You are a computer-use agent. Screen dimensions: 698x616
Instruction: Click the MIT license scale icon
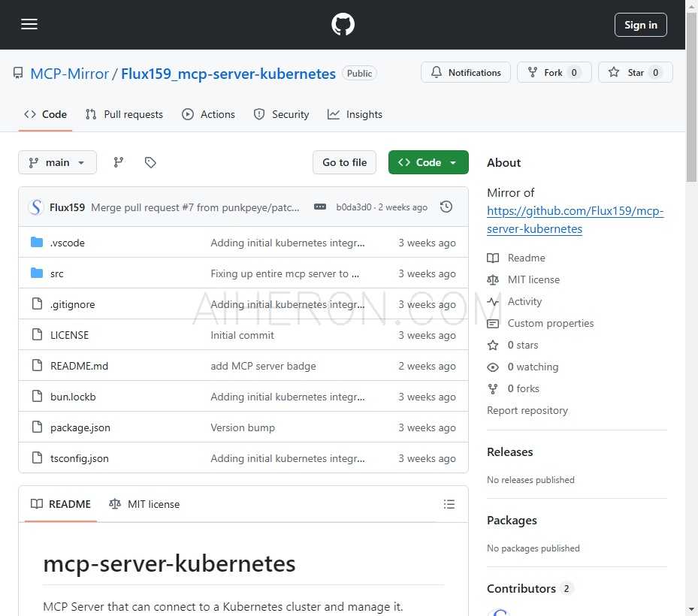click(x=494, y=279)
